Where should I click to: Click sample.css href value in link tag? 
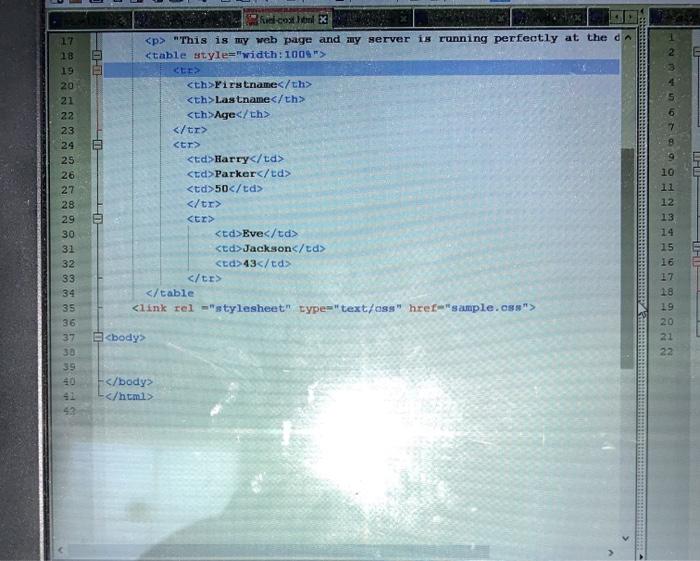point(487,308)
